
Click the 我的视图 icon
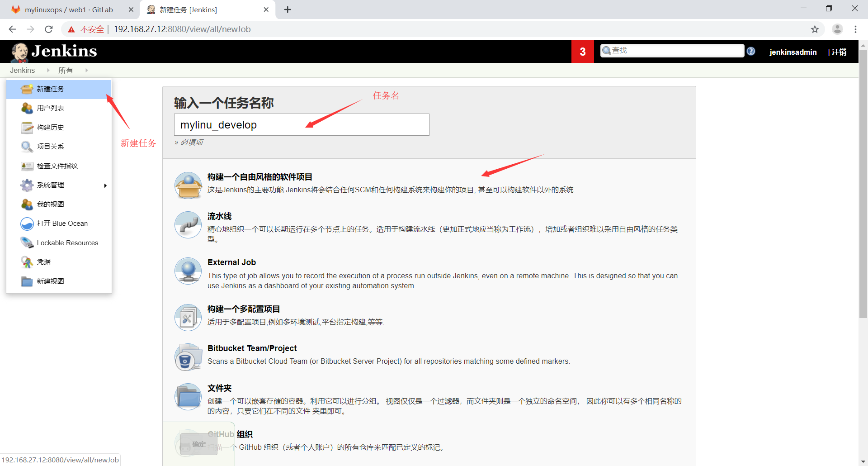click(x=27, y=204)
